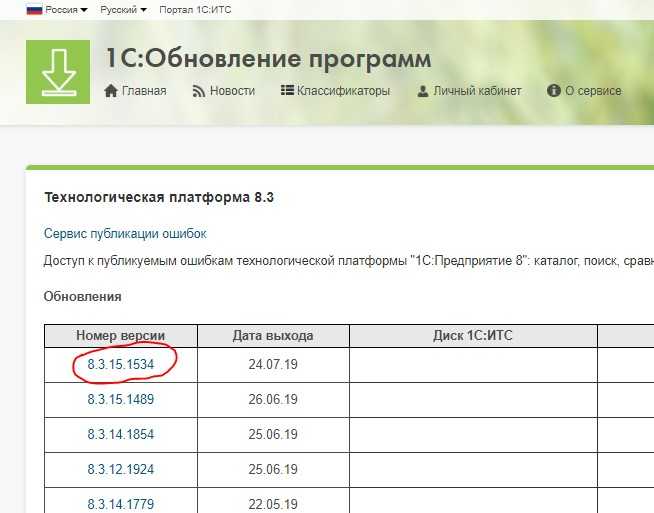Click the Дата выхода column header
Screen dimensions: 654x513
click(x=273, y=336)
